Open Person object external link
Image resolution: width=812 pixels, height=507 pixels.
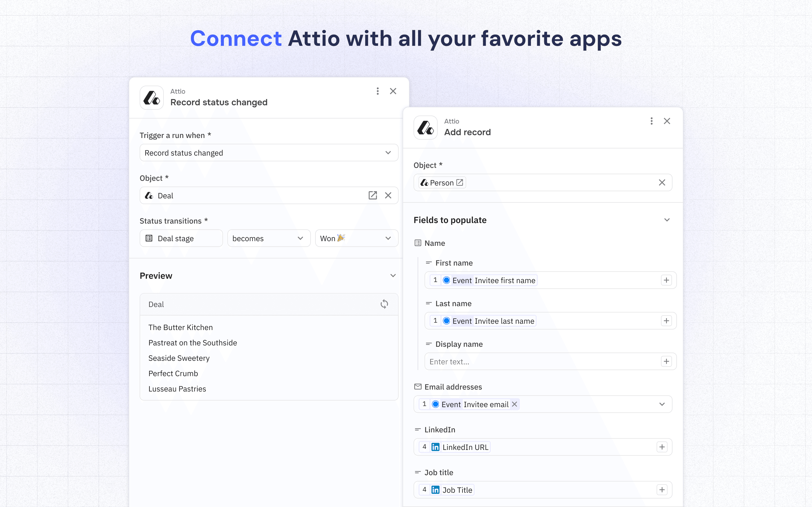[x=460, y=182]
